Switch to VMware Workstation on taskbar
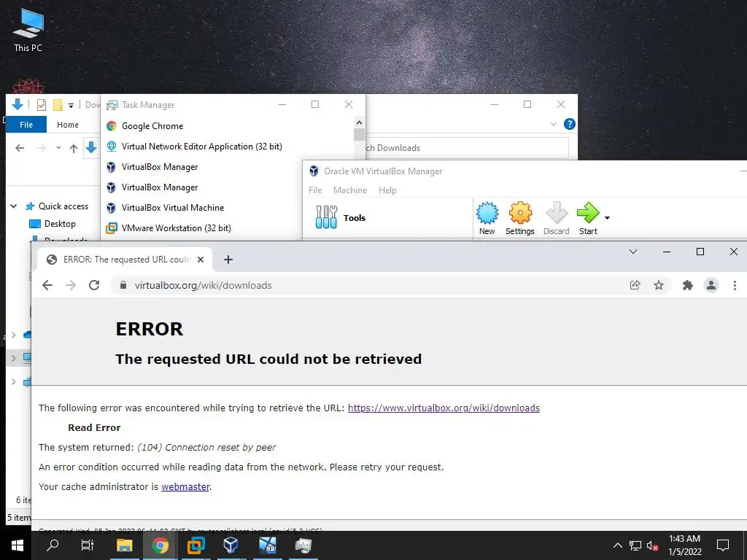Viewport: 747px width, 560px height. [196, 545]
